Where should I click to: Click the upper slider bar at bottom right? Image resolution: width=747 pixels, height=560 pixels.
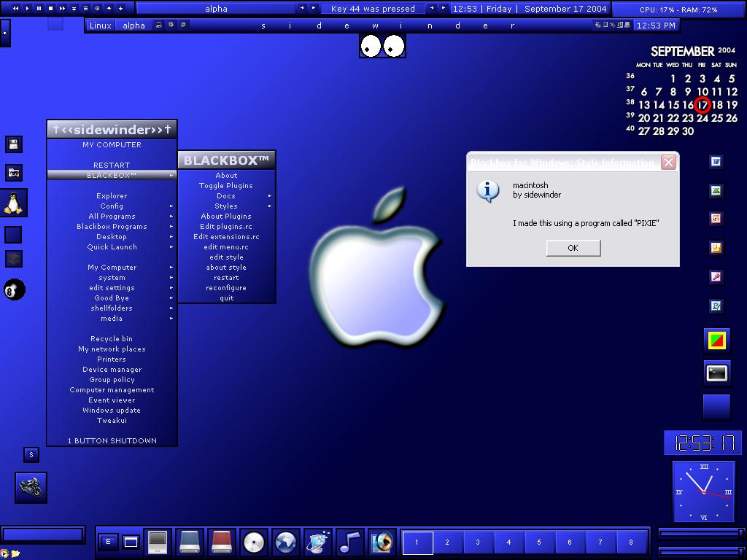tap(703, 534)
